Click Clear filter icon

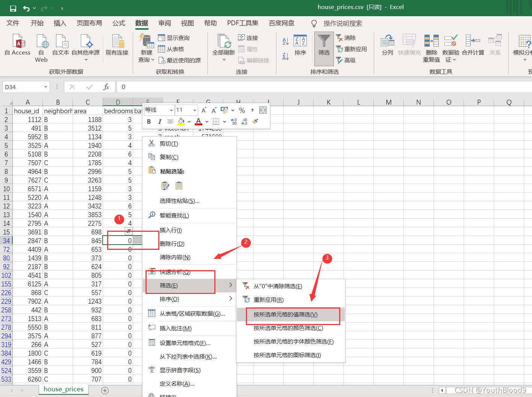(x=339, y=38)
